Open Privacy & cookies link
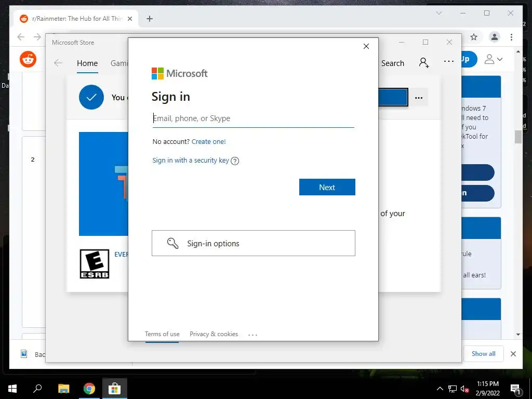The width and height of the screenshot is (532, 399). point(214,334)
